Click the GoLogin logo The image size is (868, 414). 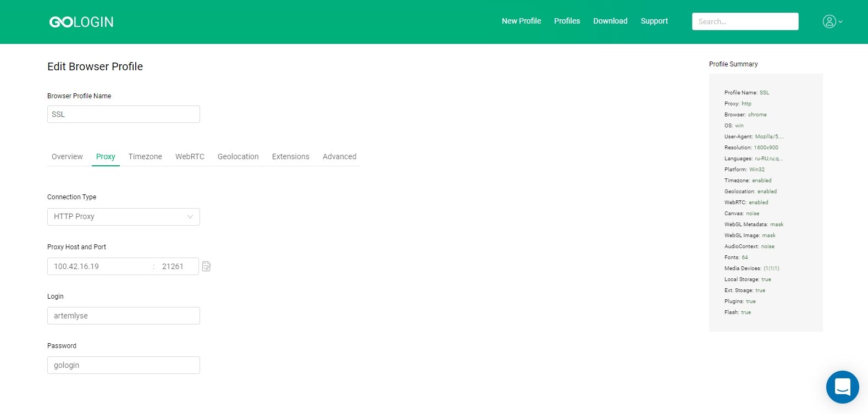click(81, 22)
